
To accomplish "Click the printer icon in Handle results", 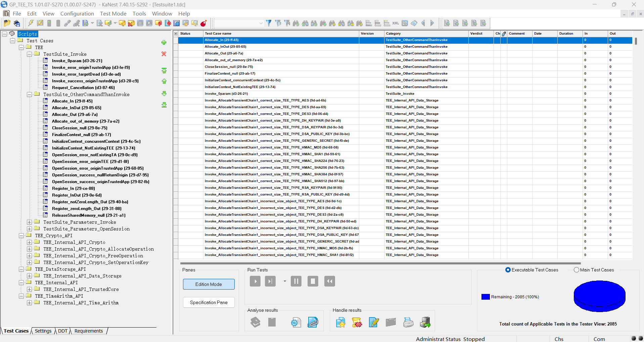I will pos(408,323).
